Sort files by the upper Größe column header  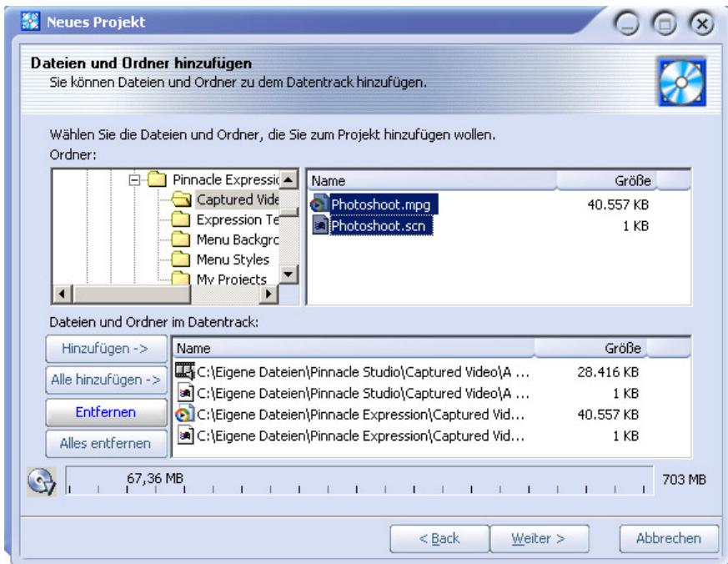pyautogui.click(x=607, y=181)
